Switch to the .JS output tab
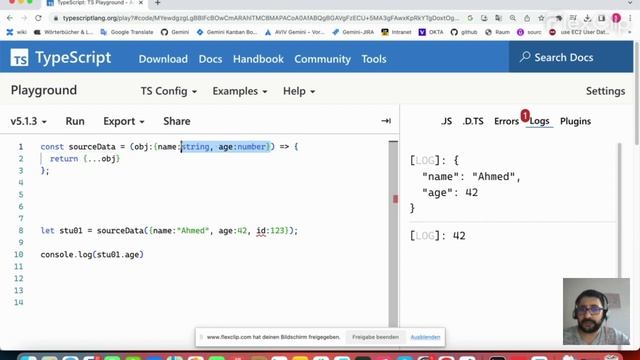This screenshot has height=360, width=640. tap(446, 121)
